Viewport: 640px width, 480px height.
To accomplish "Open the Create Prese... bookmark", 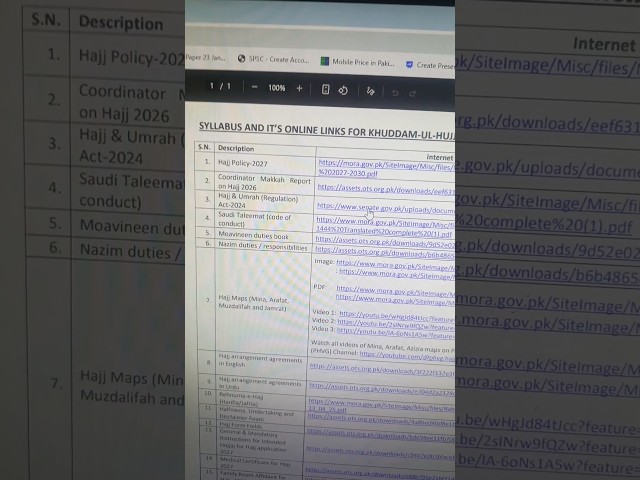I will click(x=430, y=65).
